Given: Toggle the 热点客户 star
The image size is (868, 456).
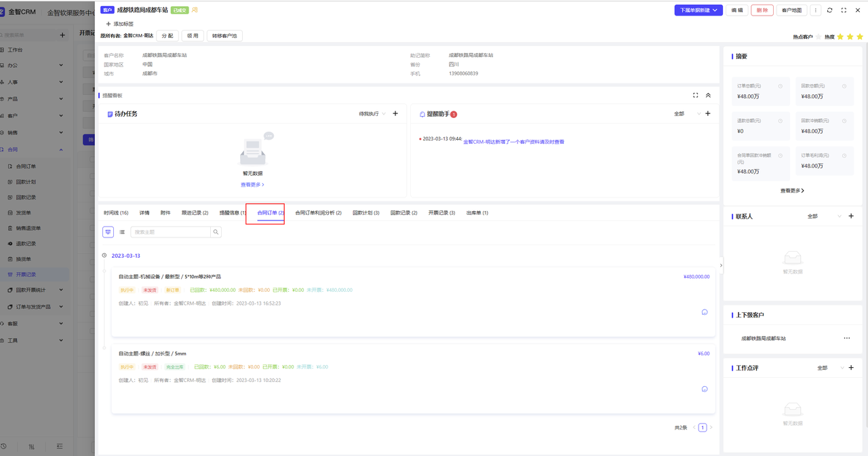Looking at the screenshot, I should [819, 37].
